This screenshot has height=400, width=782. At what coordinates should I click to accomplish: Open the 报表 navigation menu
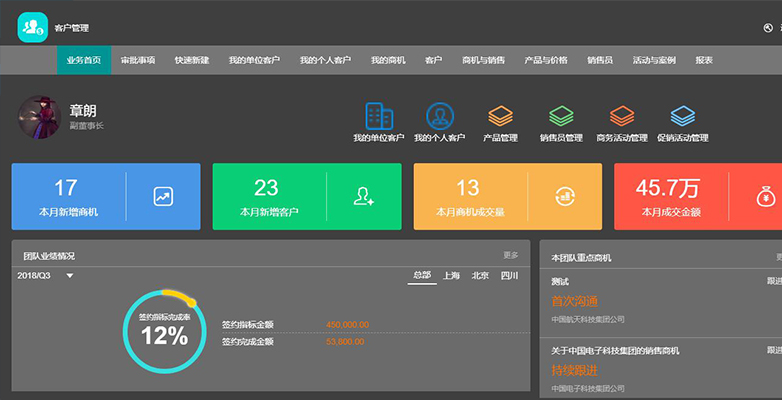tap(704, 60)
